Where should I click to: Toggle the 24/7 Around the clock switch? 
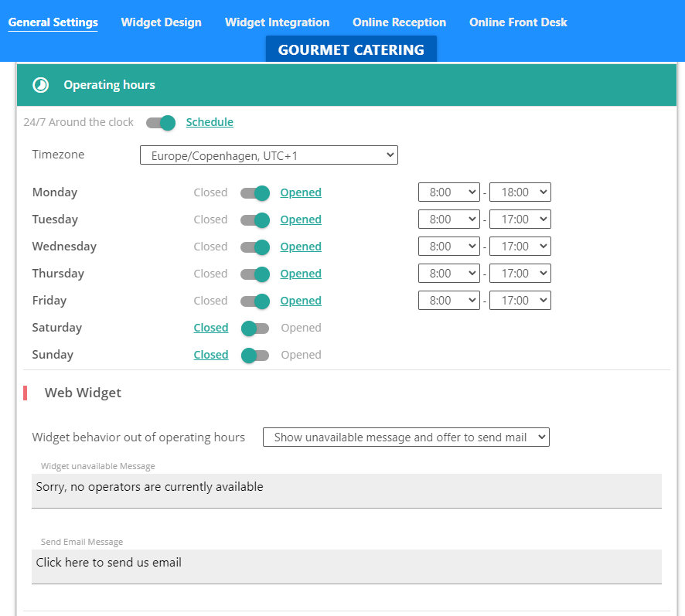click(x=161, y=122)
